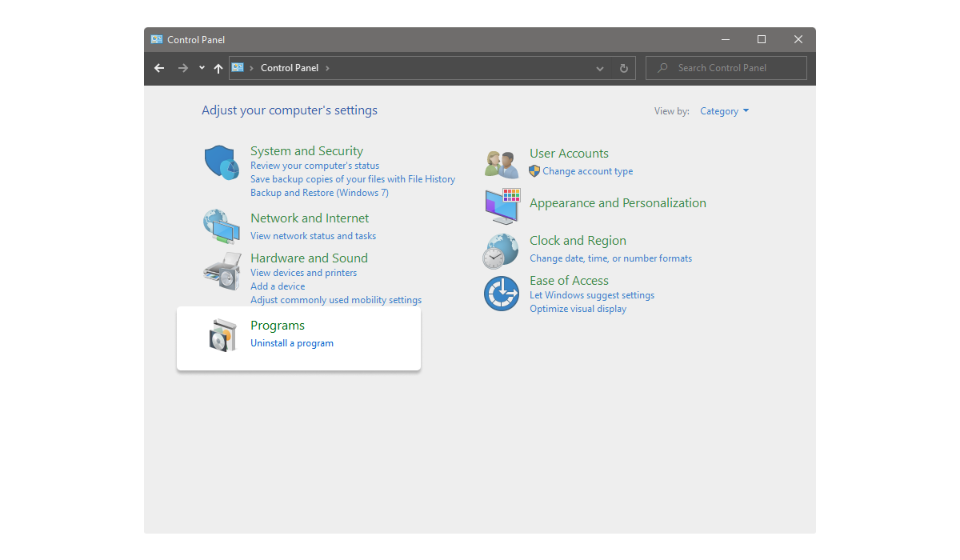
Task: Go forward with the right arrow
Action: (x=183, y=68)
